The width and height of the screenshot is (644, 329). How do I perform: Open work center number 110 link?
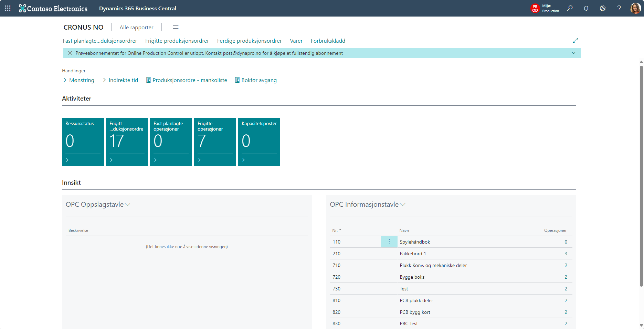pos(336,242)
